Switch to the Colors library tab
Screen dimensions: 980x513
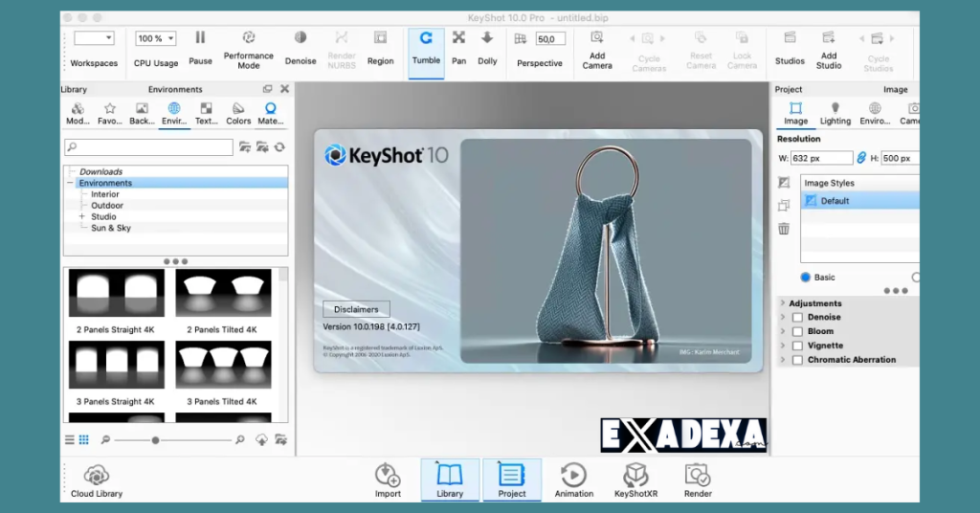238,114
